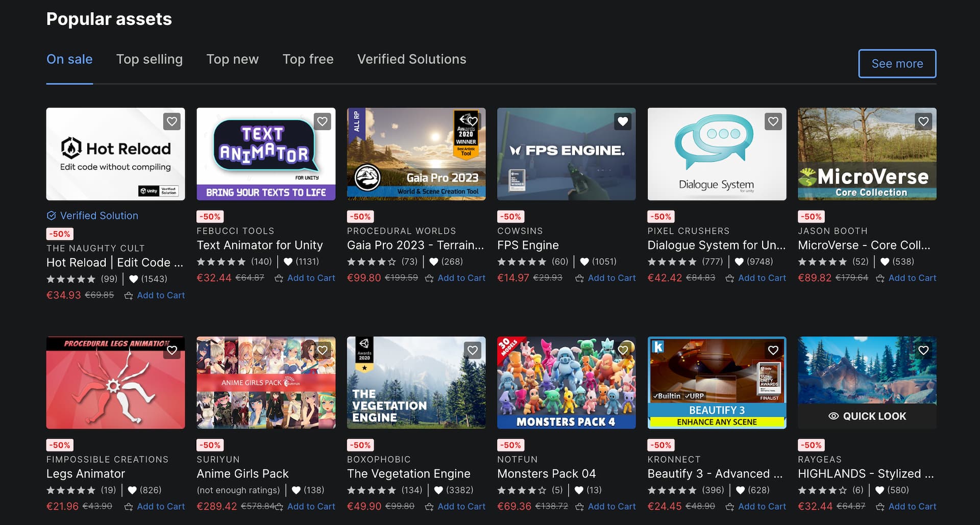Toggle the heart on the Dialogue System thumbnail
The height and width of the screenshot is (525, 980).
pyautogui.click(x=773, y=121)
